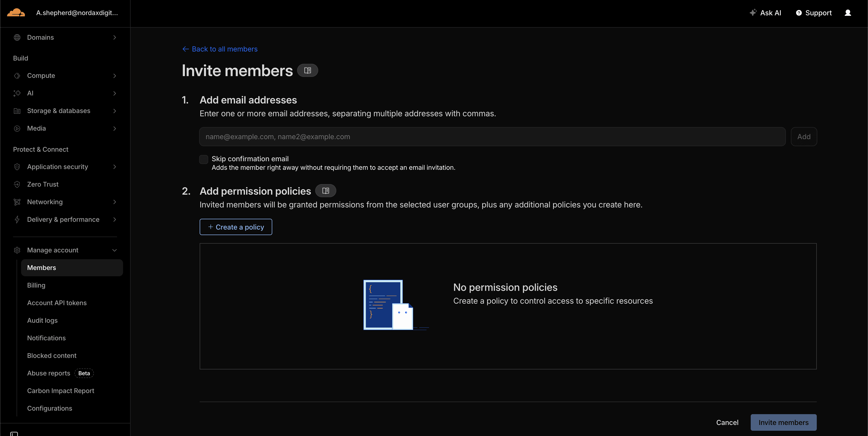Enable Skip confirmation email
The height and width of the screenshot is (436, 868).
click(203, 159)
